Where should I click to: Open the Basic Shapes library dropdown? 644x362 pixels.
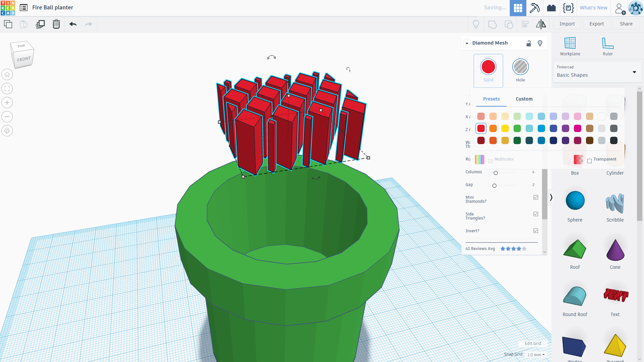[x=597, y=72]
